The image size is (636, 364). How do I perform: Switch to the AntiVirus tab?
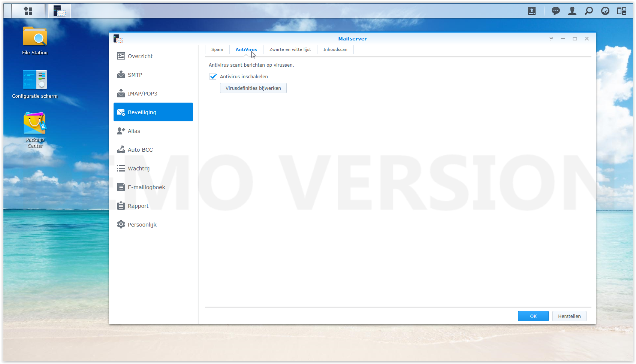point(246,49)
